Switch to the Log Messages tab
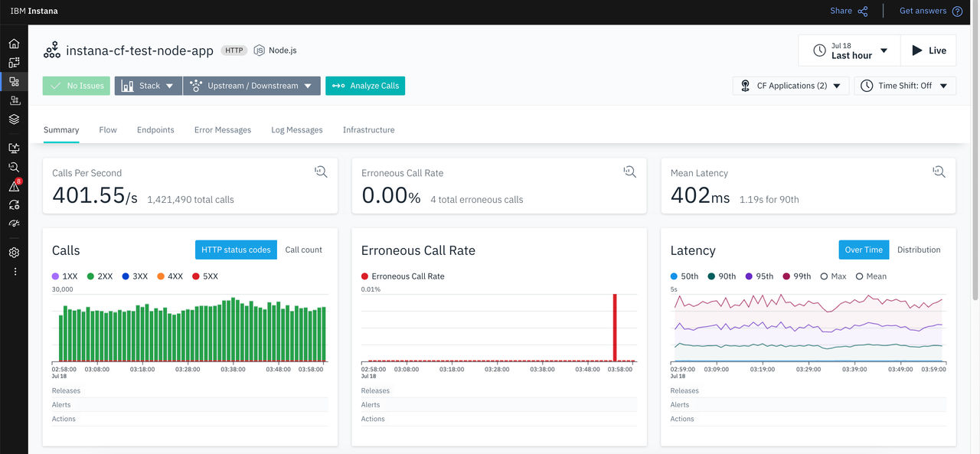 [x=297, y=130]
